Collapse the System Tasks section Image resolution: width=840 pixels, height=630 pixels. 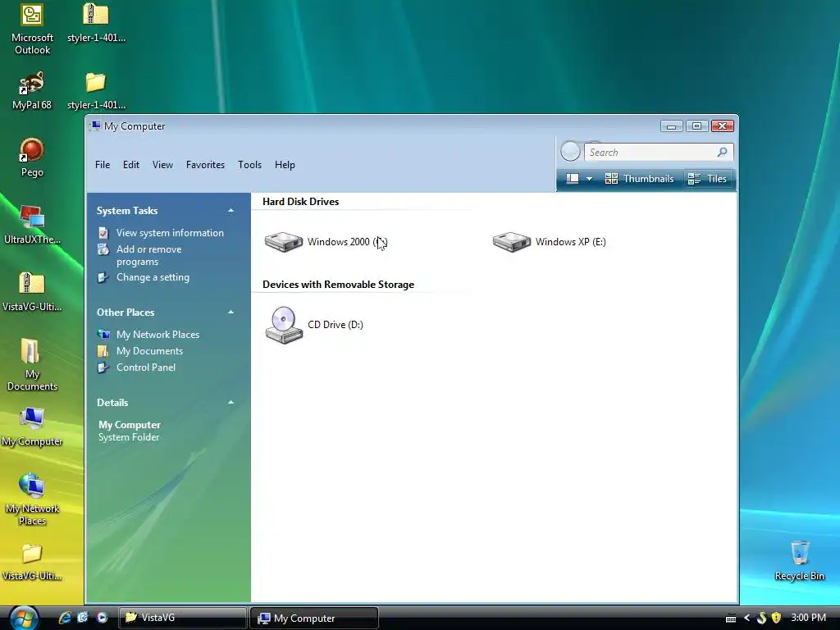point(231,211)
